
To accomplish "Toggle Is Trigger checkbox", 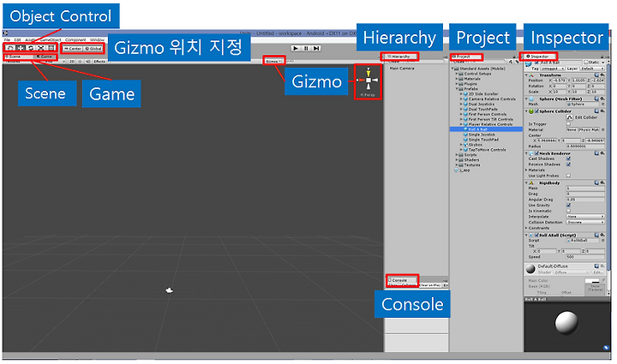I will point(568,124).
